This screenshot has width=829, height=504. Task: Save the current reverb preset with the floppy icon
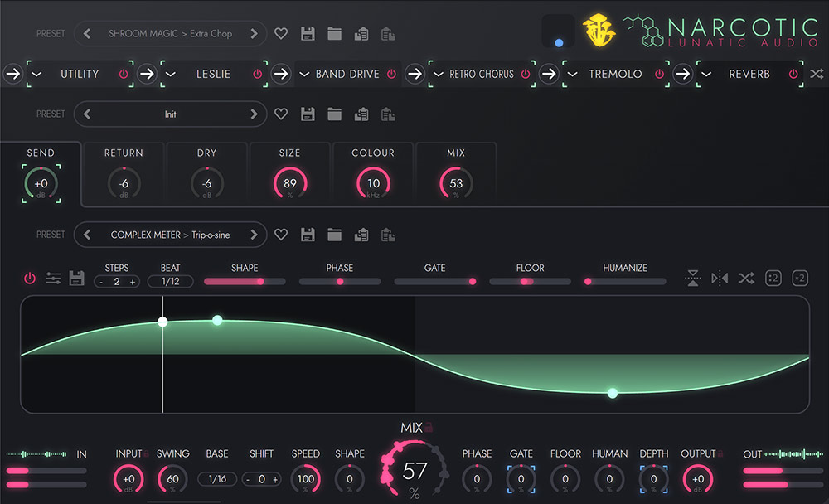(x=308, y=114)
